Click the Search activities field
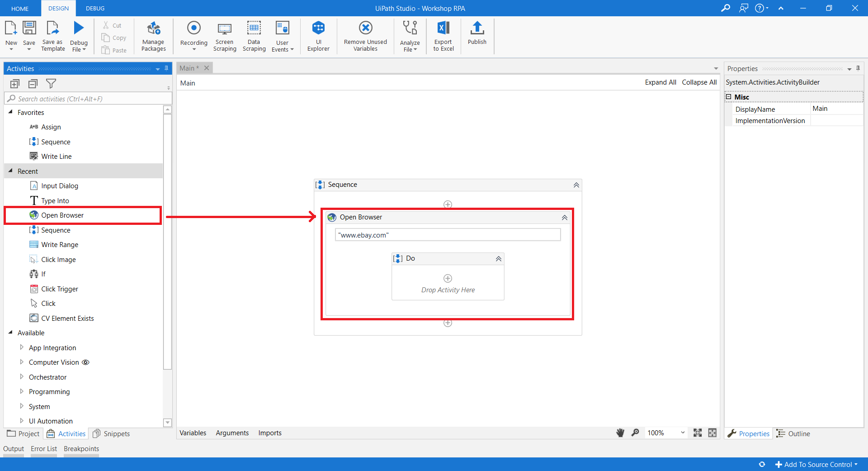The image size is (868, 471). [90, 99]
